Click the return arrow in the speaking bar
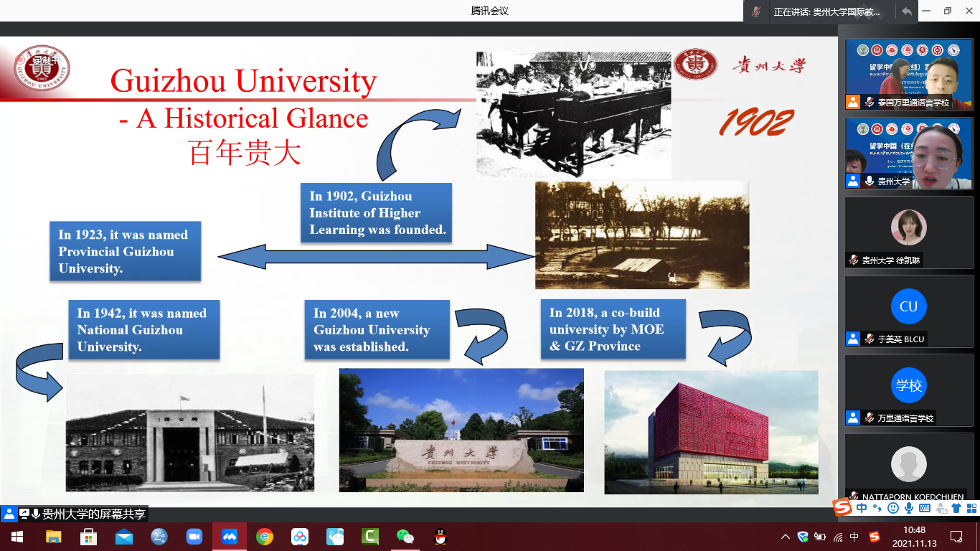The height and width of the screenshot is (551, 980). 907,11
